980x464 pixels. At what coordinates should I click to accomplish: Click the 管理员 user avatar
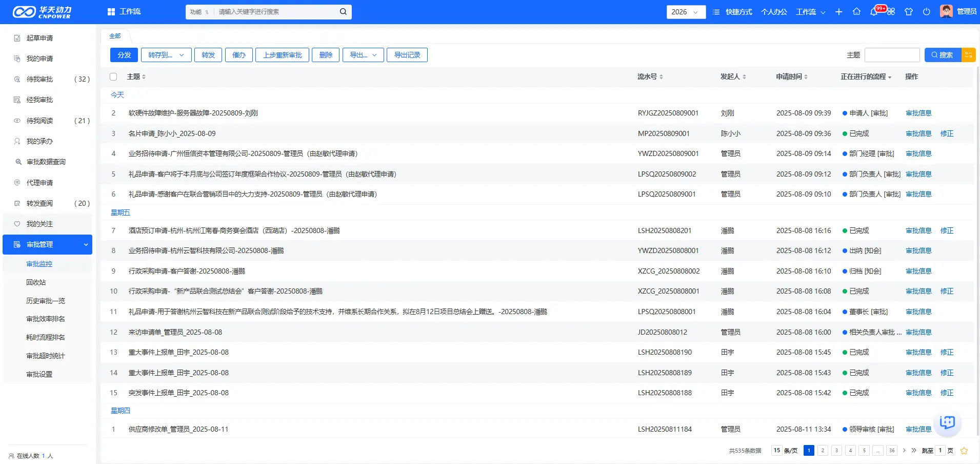pyautogui.click(x=946, y=11)
